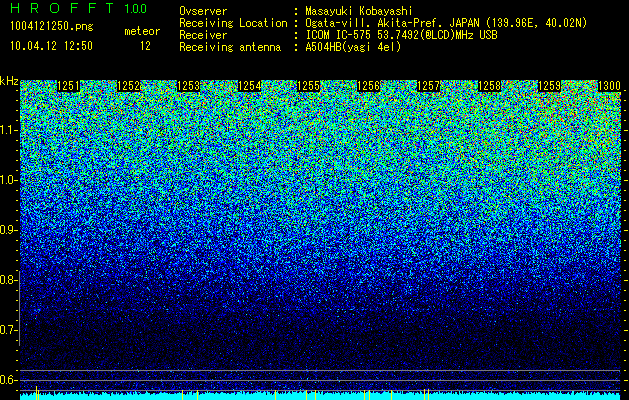
Task: Click the 1257 time marker
Action: [x=429, y=86]
